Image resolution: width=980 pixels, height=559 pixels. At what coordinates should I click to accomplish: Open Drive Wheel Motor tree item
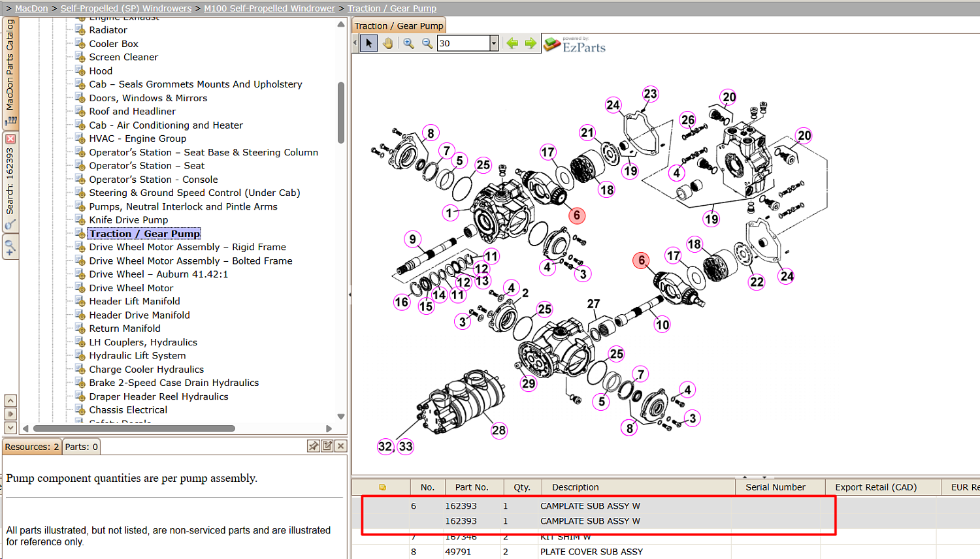(x=131, y=288)
